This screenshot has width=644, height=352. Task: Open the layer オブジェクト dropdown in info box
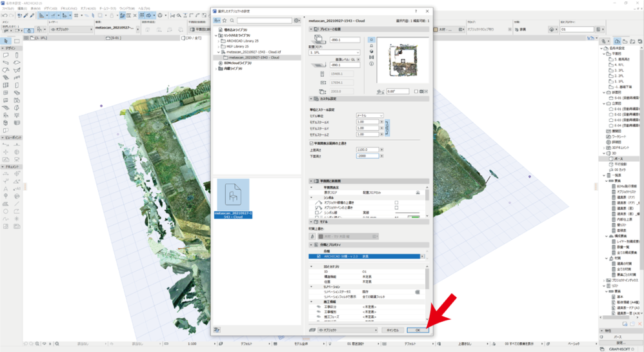pos(71,30)
